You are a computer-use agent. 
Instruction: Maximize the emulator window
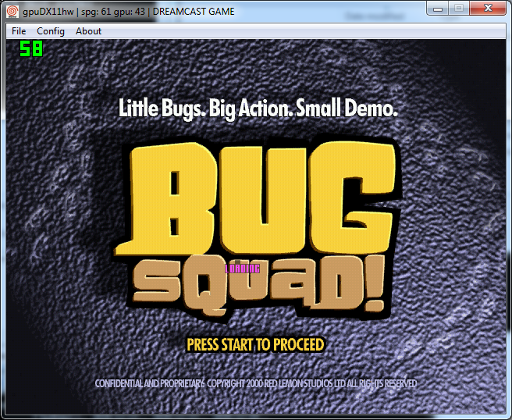point(459,9)
